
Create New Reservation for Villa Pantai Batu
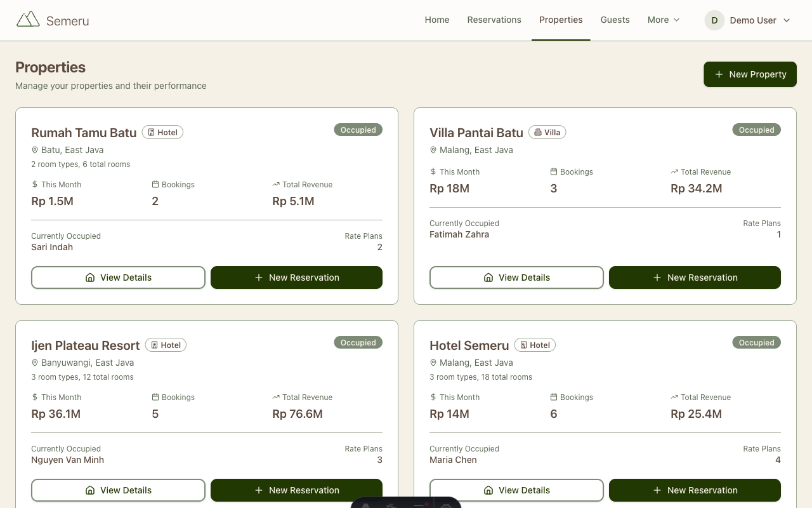click(x=695, y=277)
